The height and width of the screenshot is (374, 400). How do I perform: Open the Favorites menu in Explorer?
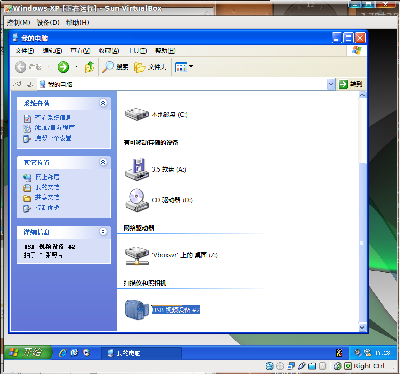pos(109,51)
